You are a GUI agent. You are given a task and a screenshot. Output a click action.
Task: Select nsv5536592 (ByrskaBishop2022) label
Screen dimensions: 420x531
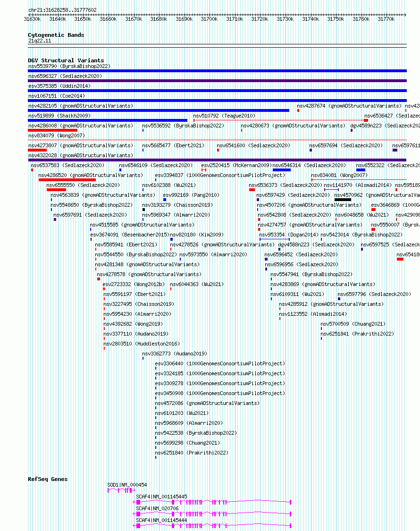coord(183,126)
